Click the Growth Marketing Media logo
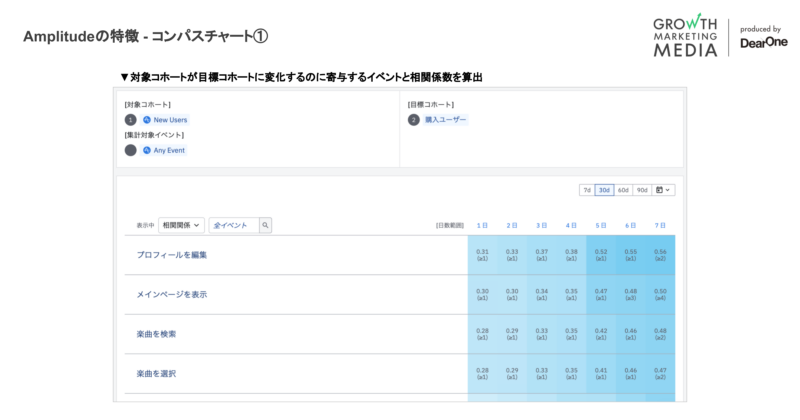The width and height of the screenshot is (800, 420). pos(685,35)
